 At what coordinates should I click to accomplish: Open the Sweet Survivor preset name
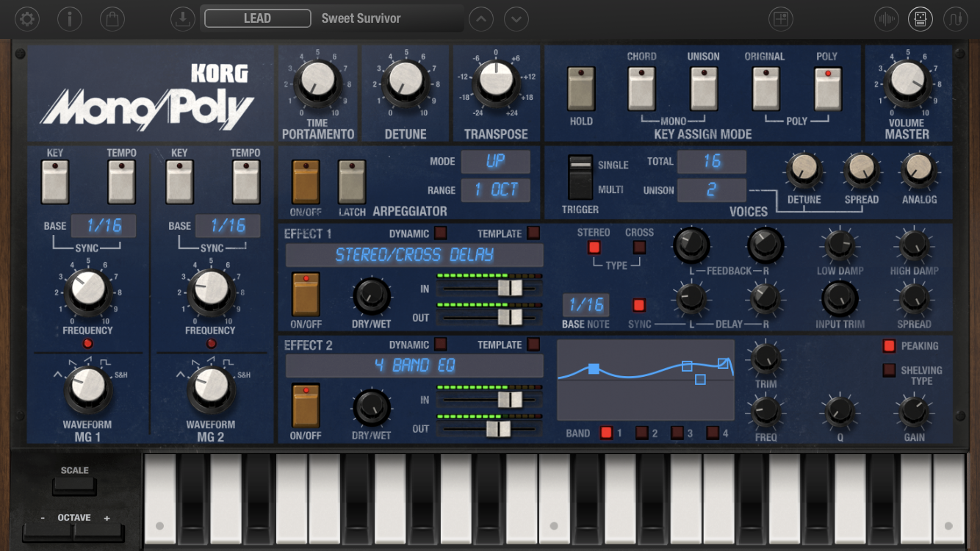(361, 18)
